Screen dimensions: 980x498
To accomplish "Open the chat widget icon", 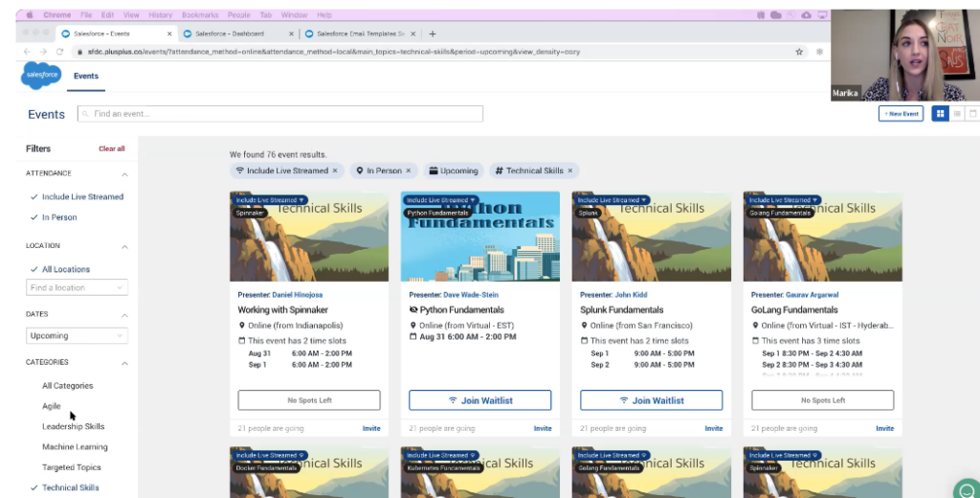I will coord(967,489).
